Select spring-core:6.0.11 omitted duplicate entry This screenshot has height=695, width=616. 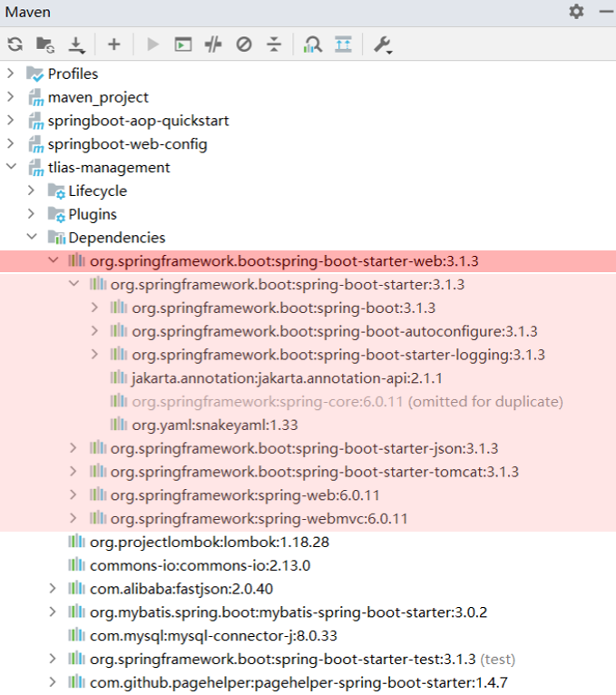[347, 402]
